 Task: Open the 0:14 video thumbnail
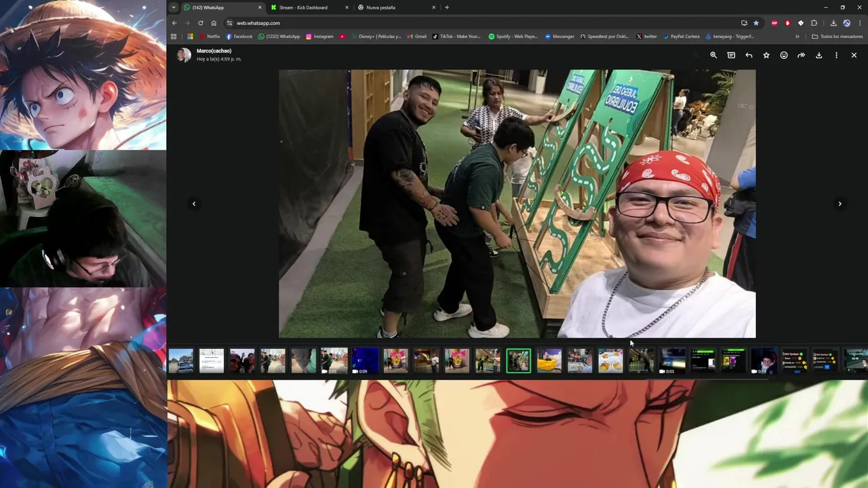(x=764, y=361)
